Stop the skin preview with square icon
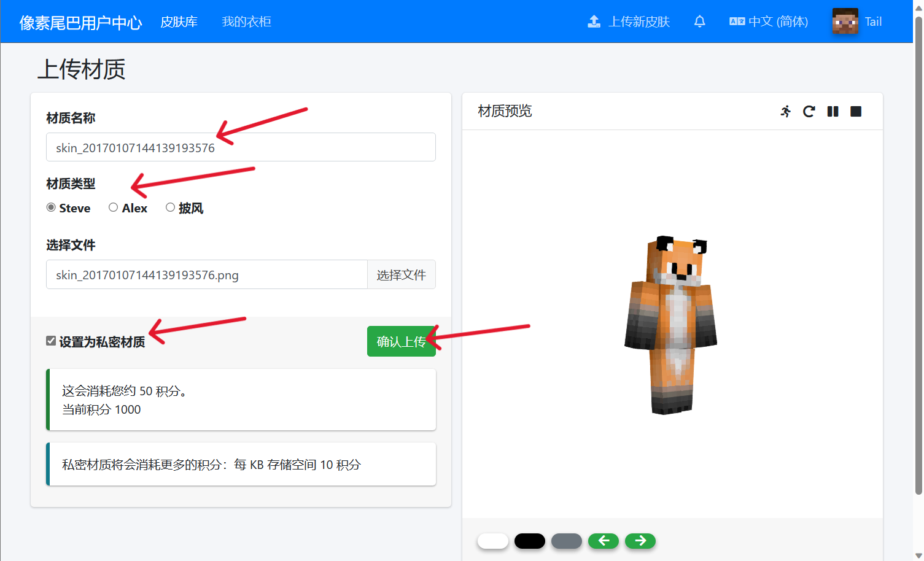Screen dimensions: 924x561 [x=856, y=111]
